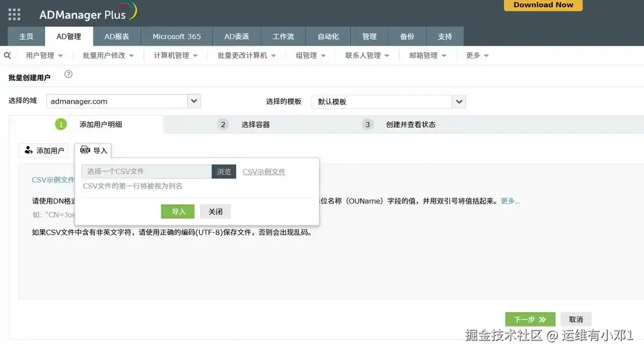Switch to the Microsoft 365 tab
This screenshot has width=644, height=353.
[x=177, y=36]
